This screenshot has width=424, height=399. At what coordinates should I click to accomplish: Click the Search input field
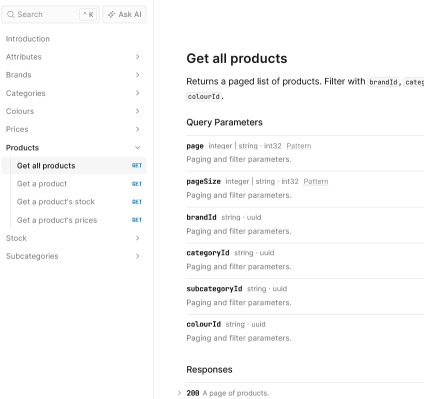pos(50,14)
